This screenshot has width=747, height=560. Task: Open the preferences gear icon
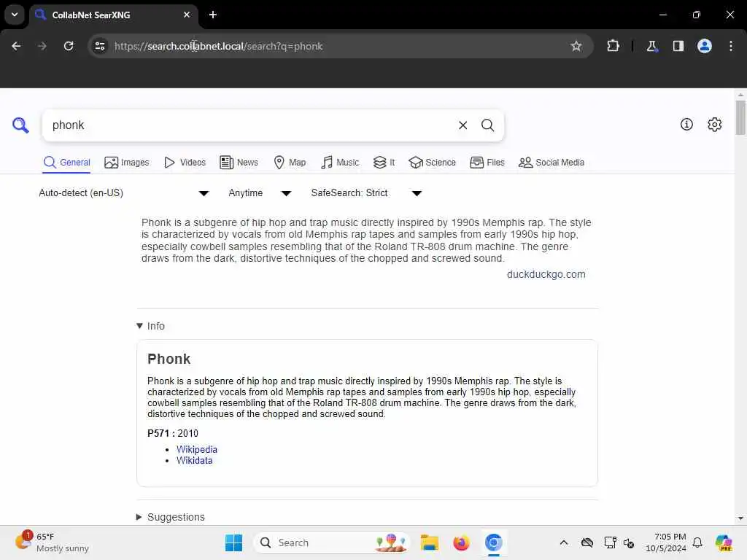point(715,124)
